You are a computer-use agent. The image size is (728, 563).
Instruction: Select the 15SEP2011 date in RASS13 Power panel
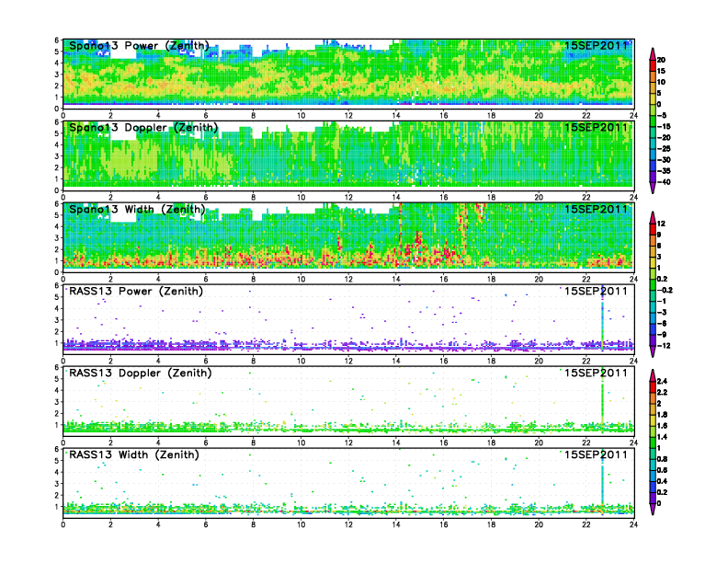597,291
